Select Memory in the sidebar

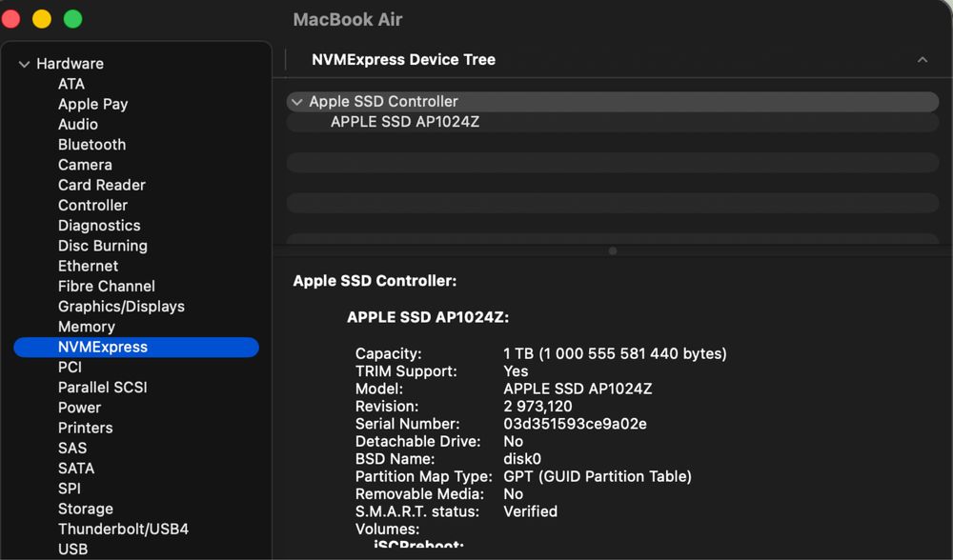[87, 327]
